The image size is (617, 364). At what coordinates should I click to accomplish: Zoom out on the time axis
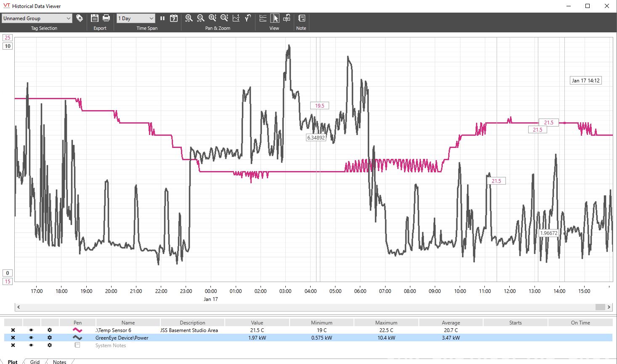coord(201,18)
